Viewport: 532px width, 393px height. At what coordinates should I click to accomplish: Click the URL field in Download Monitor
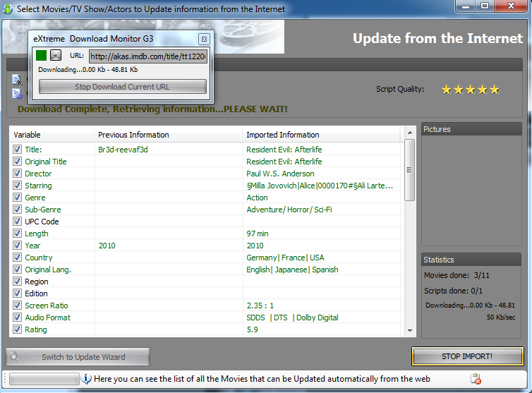tap(148, 56)
